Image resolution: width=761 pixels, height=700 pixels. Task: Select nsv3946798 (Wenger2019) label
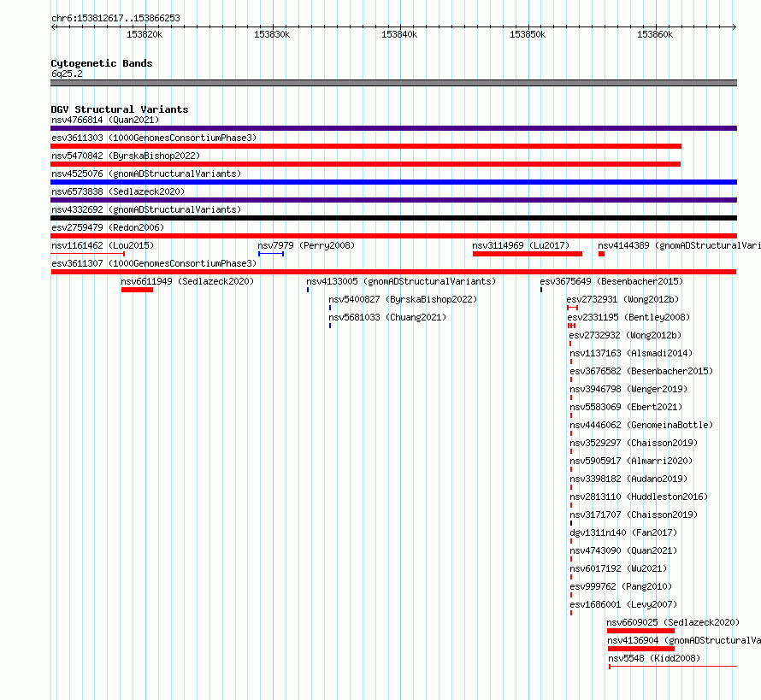point(628,389)
